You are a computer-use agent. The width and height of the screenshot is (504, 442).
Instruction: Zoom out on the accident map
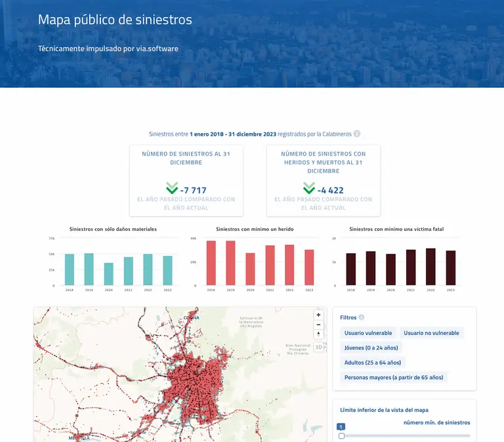click(x=318, y=325)
